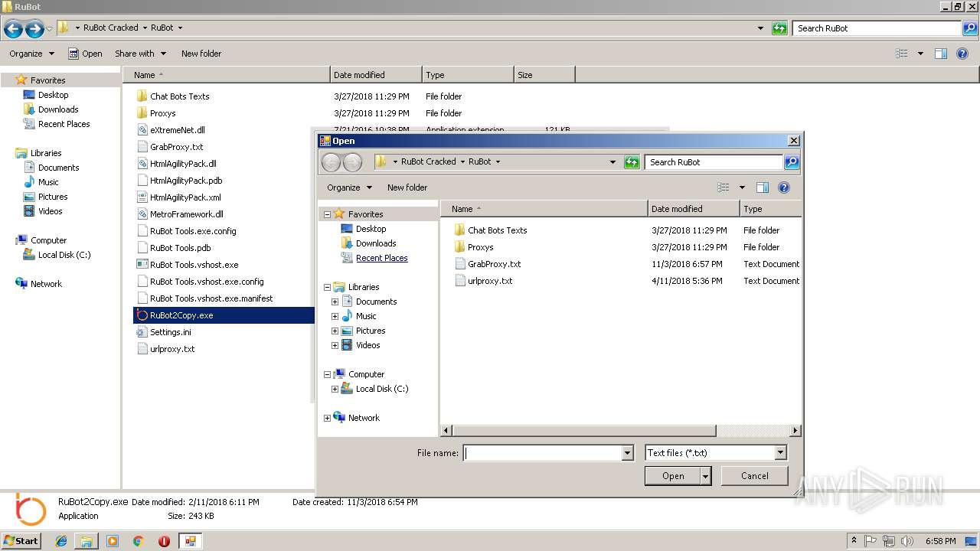The width and height of the screenshot is (980, 551).
Task: Select HtmlAgilityPack.xml in the Explorer list
Action: pos(185,197)
